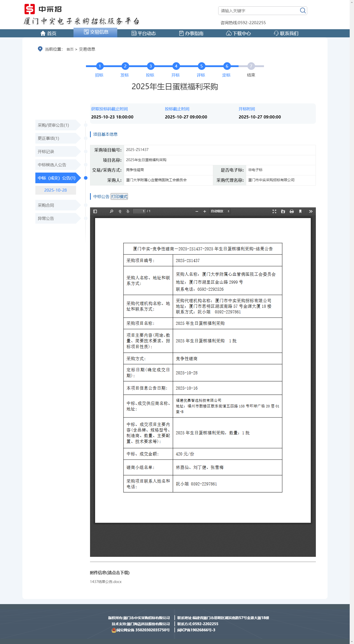This screenshot has width=354, height=644.
Task: Download the 1437结果公告.docx attachment
Action: [106, 581]
